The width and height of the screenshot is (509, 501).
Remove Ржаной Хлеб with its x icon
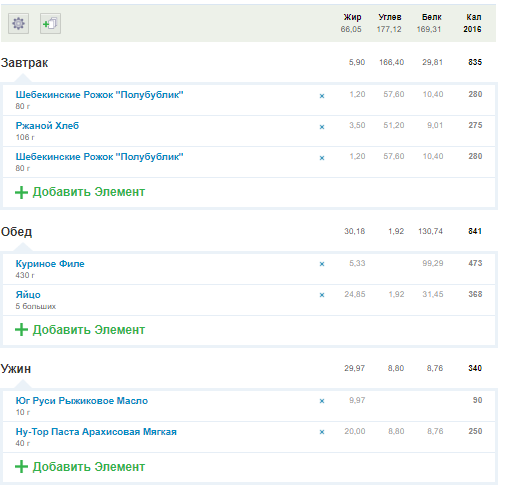(322, 127)
